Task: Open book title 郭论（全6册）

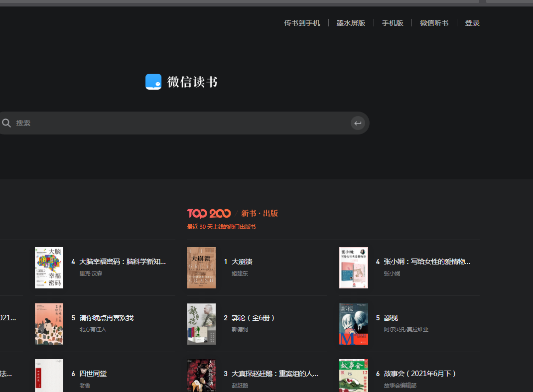Action: pos(253,318)
